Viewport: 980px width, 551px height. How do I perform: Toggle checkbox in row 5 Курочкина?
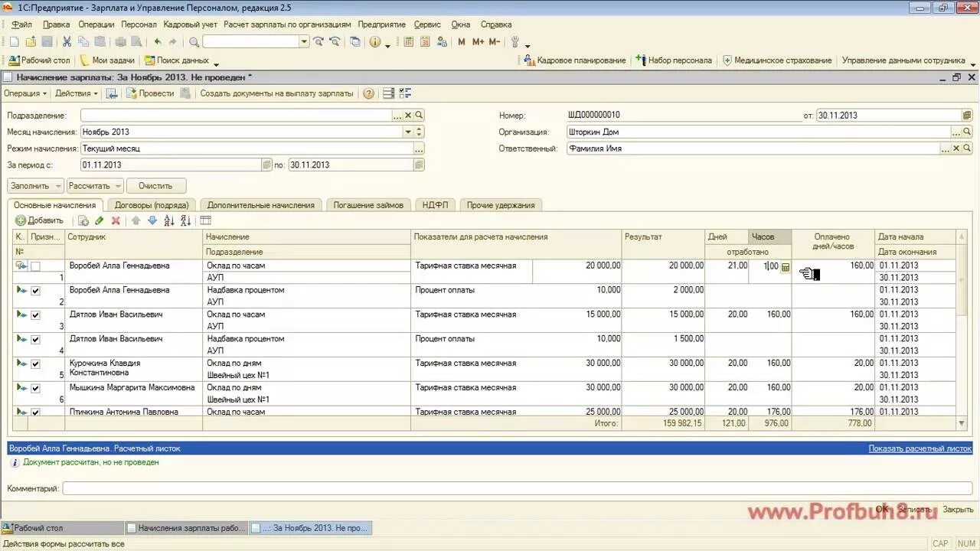(35, 364)
